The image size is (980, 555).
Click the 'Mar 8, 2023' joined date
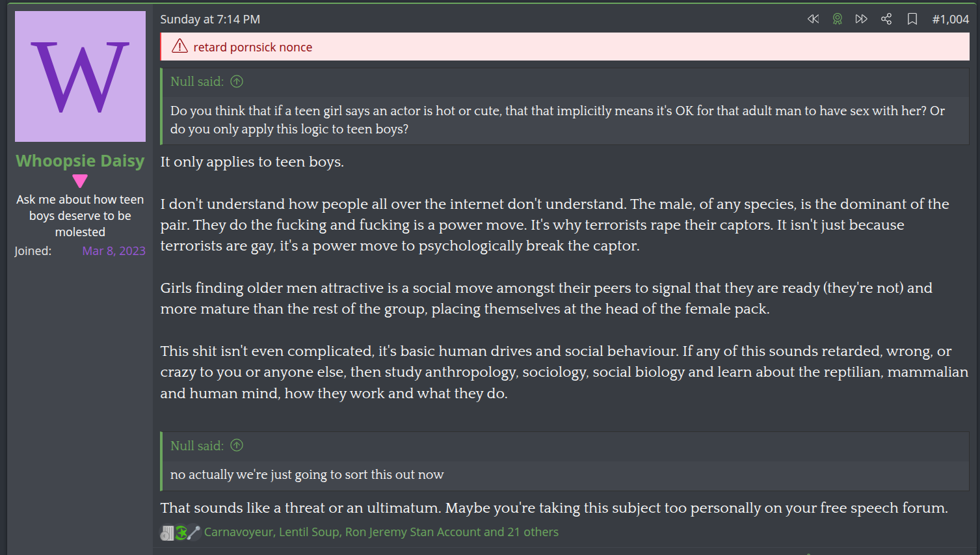pyautogui.click(x=114, y=251)
